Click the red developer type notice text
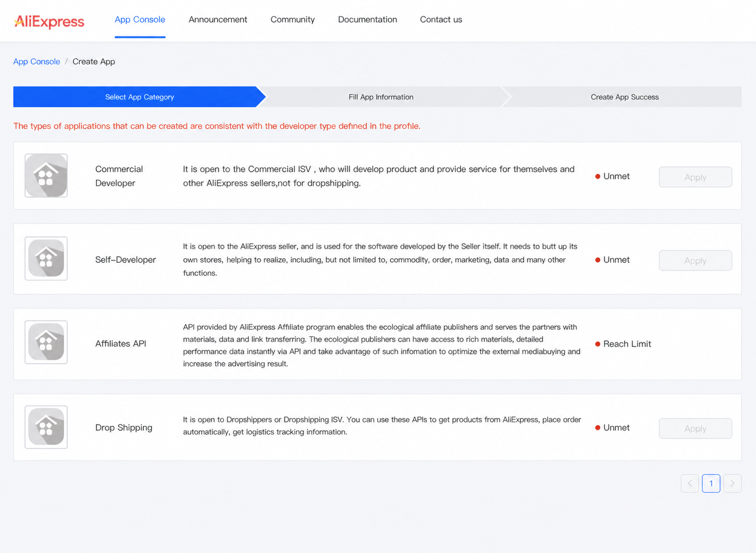 [217, 126]
